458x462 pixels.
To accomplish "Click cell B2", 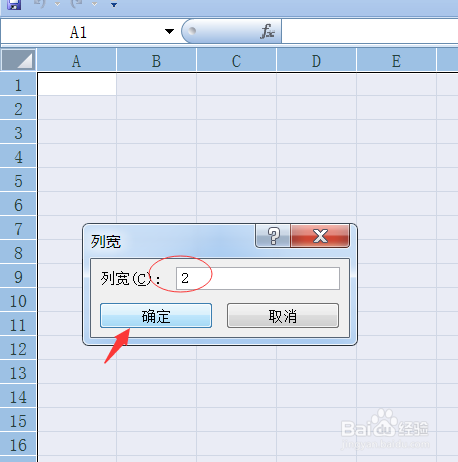I will (x=157, y=108).
